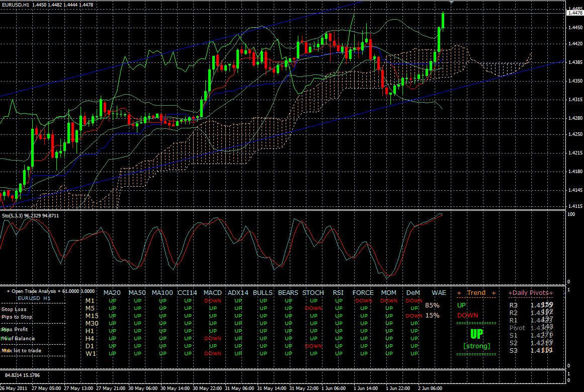The image size is (584, 392).
Task: Click the WAE column header
Action: [439, 293]
